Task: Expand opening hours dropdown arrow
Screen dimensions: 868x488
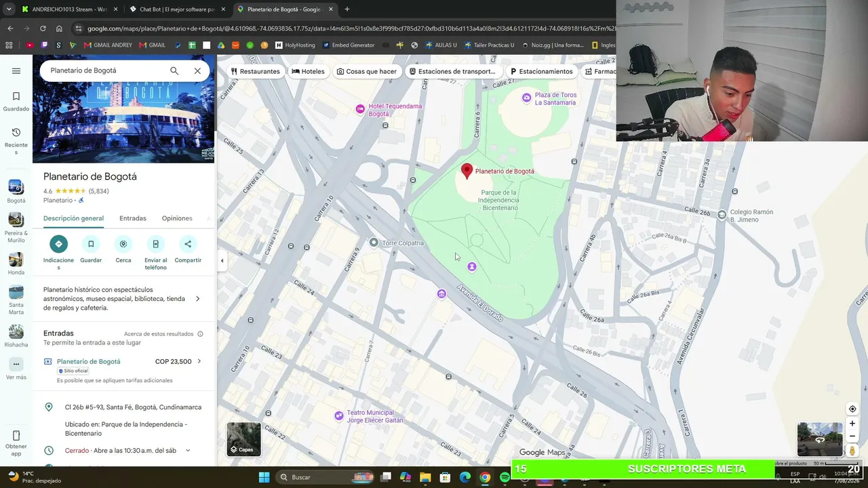Action: [188, 451]
